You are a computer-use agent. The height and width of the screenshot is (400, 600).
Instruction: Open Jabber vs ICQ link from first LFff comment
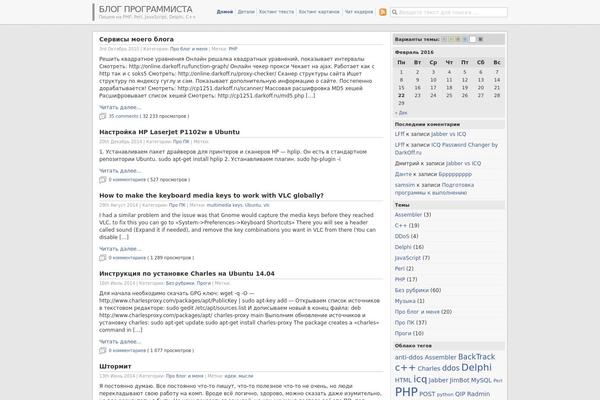pos(448,134)
